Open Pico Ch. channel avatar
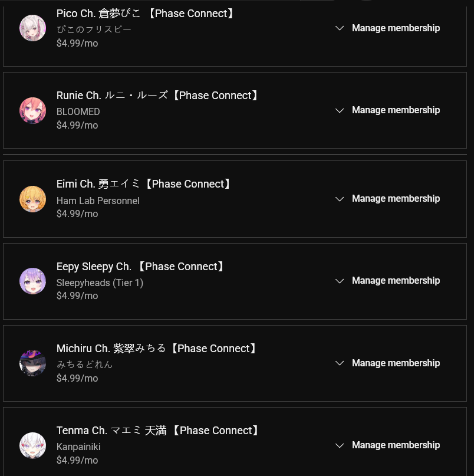 pyautogui.click(x=33, y=28)
